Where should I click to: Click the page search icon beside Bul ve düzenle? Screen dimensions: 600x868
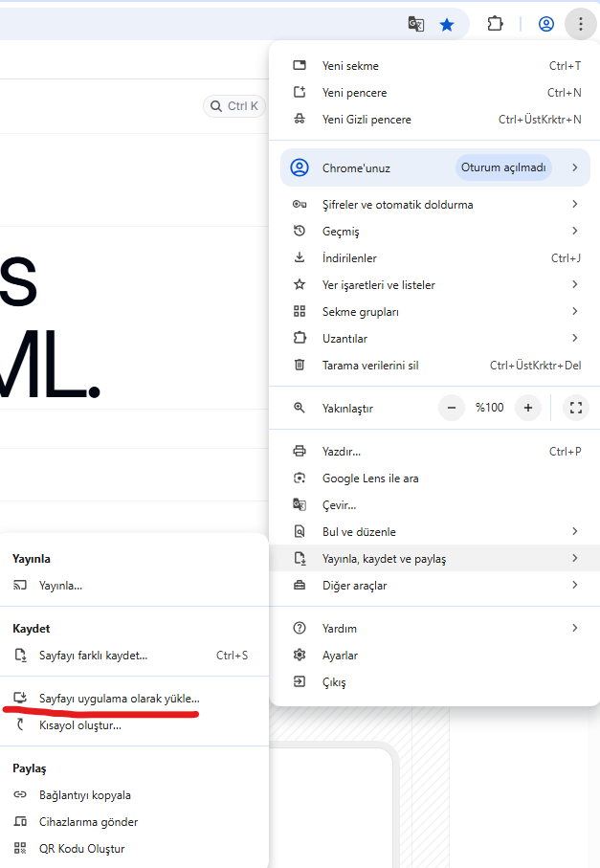[300, 531]
